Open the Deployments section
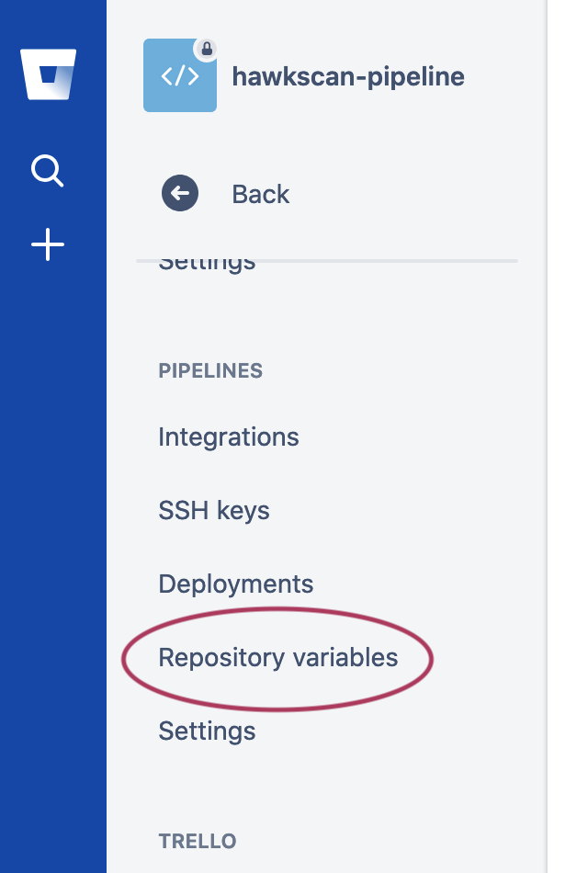 [x=236, y=584]
